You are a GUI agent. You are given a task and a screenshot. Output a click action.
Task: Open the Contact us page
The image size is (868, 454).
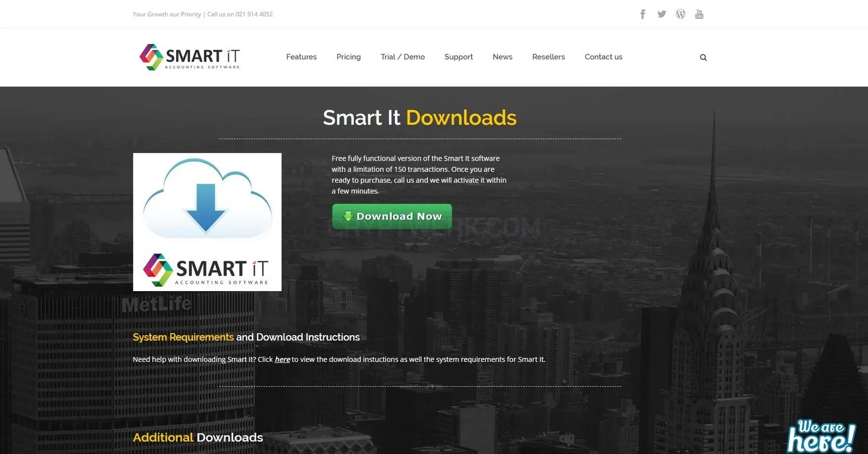(603, 57)
